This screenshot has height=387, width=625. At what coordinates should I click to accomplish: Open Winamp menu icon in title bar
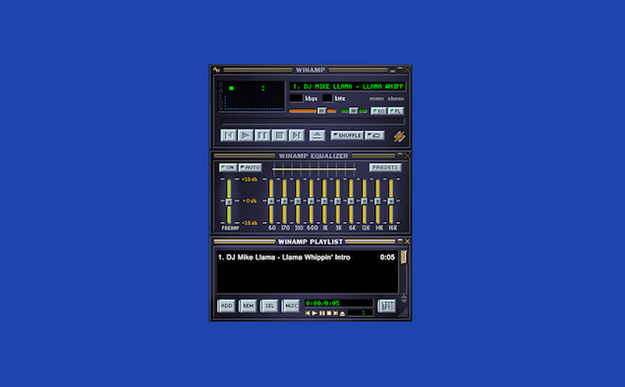coord(216,70)
